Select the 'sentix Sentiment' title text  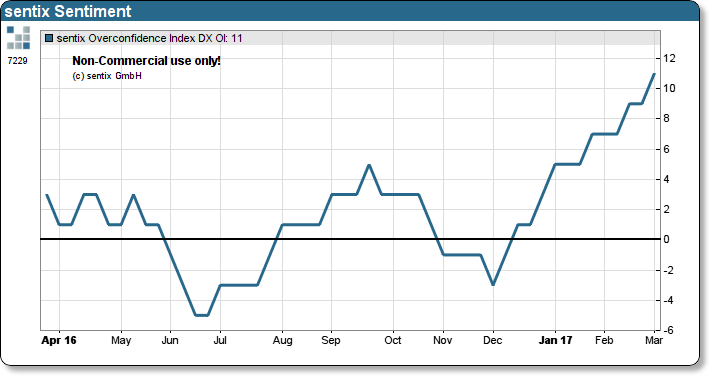(68, 11)
